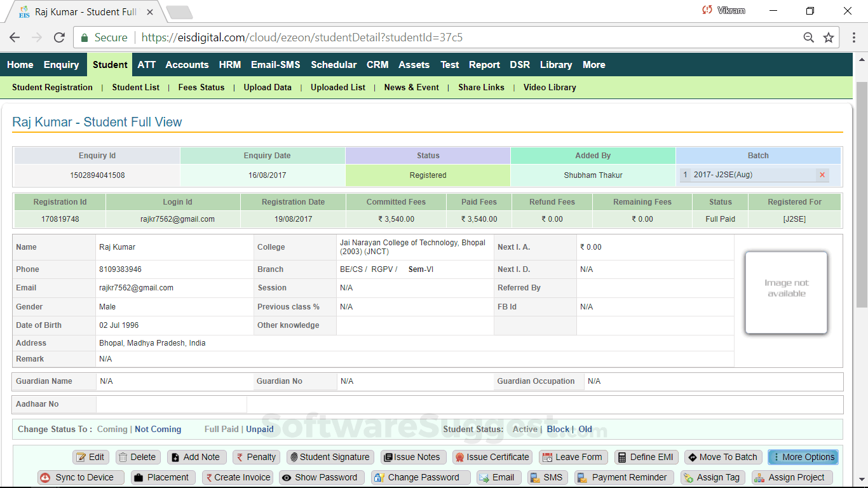Open More Options dropdown button
The image size is (868, 488).
(803, 457)
